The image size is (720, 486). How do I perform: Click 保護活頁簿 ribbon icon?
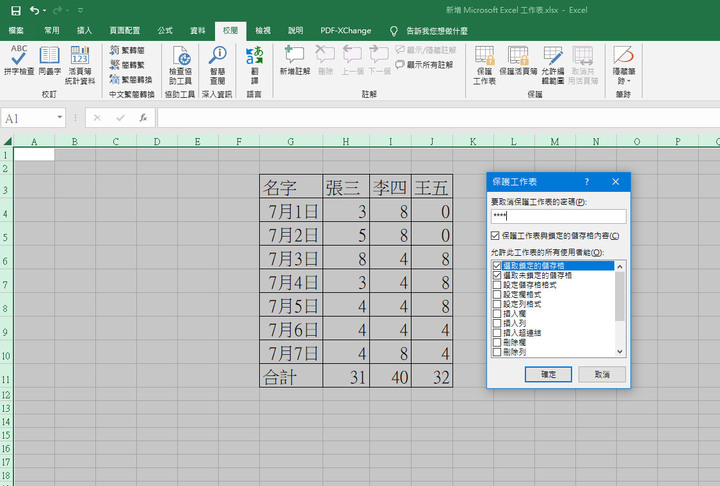pyautogui.click(x=518, y=60)
